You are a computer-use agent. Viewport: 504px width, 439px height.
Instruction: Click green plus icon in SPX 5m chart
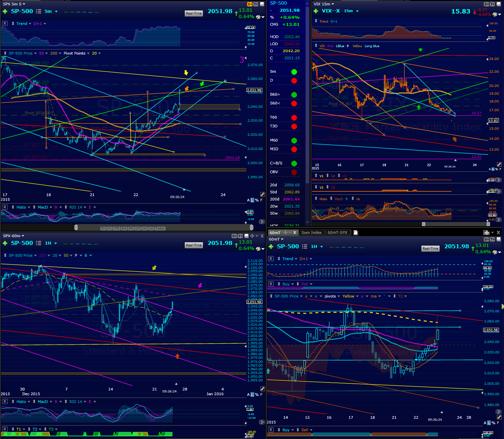pyautogui.click(x=5, y=11)
